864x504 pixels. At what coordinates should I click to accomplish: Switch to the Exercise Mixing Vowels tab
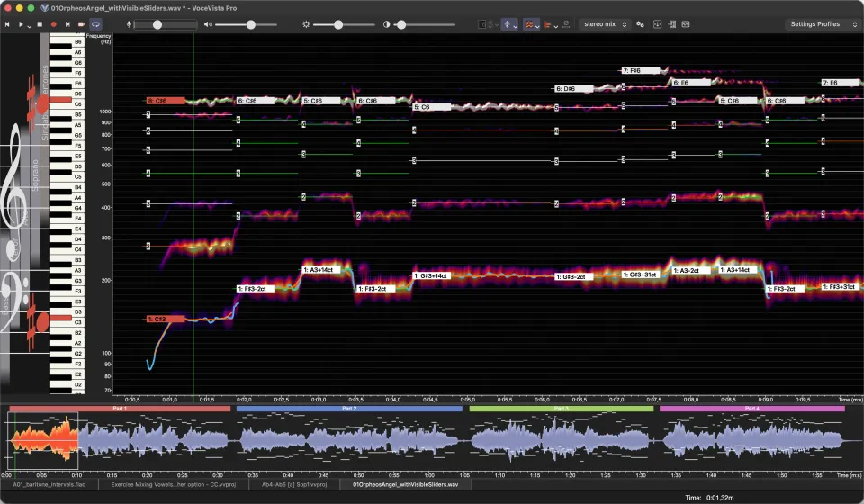[x=173, y=485]
